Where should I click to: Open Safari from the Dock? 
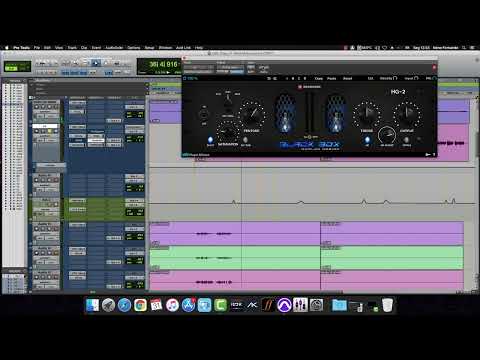(x=124, y=305)
